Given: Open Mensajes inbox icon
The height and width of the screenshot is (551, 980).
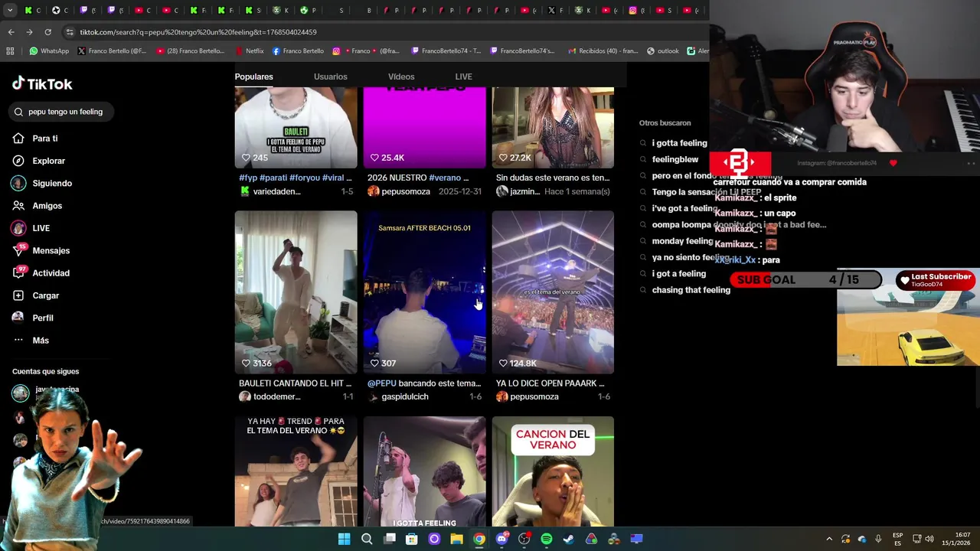Looking at the screenshot, I should [19, 250].
